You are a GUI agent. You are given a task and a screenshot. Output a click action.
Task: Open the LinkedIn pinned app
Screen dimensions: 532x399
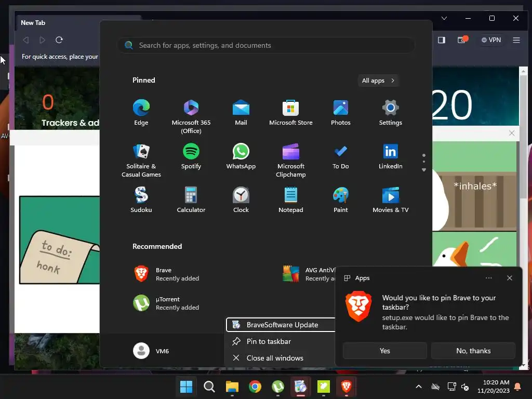click(x=391, y=156)
